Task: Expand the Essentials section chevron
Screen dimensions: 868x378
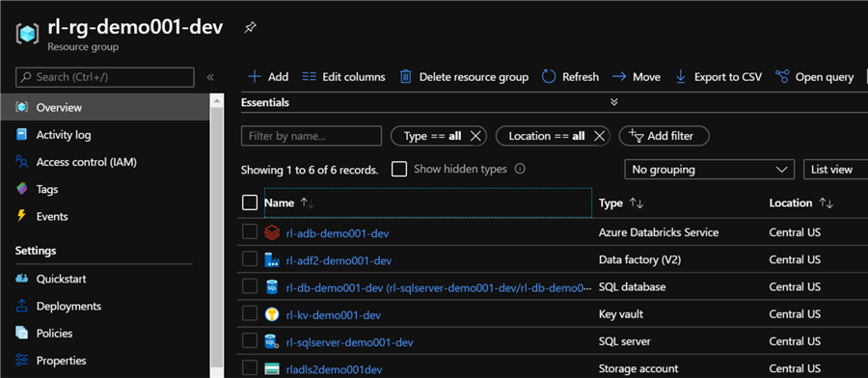Action: coord(613,102)
